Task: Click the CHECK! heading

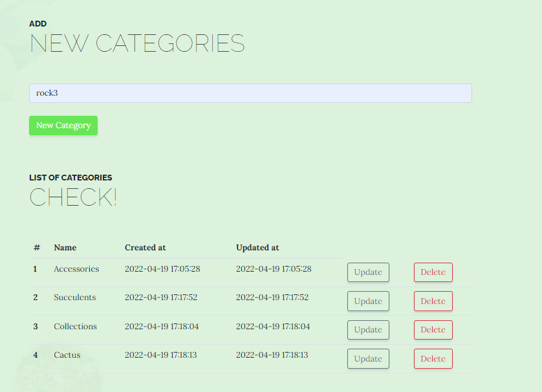Action: pyautogui.click(x=72, y=197)
